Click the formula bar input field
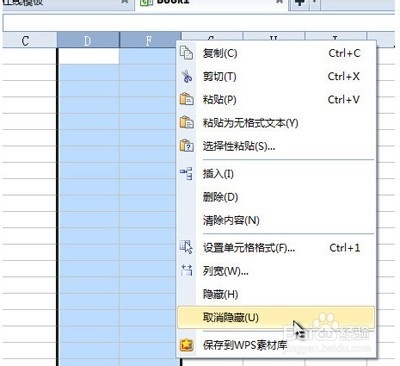 199,23
